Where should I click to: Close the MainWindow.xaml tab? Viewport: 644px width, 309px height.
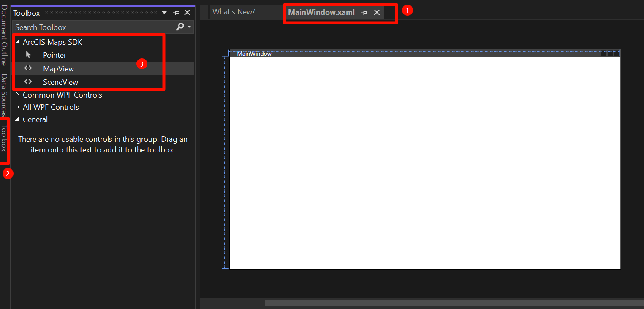point(377,12)
